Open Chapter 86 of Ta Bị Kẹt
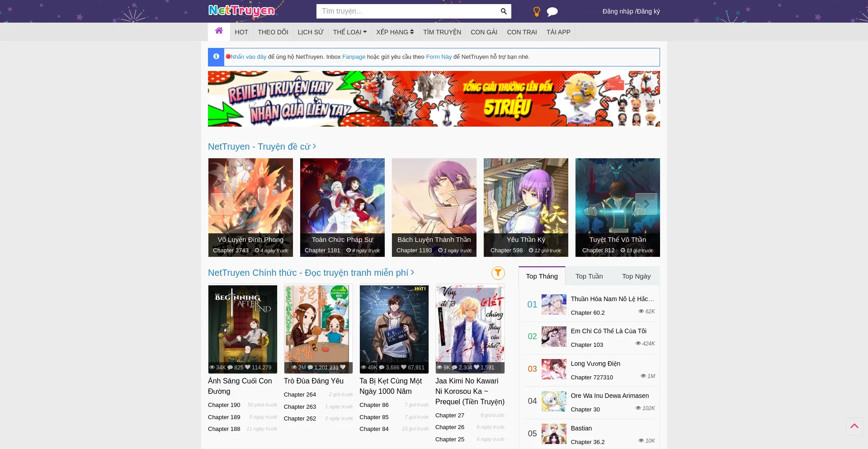The height and width of the screenshot is (449, 868). click(374, 405)
